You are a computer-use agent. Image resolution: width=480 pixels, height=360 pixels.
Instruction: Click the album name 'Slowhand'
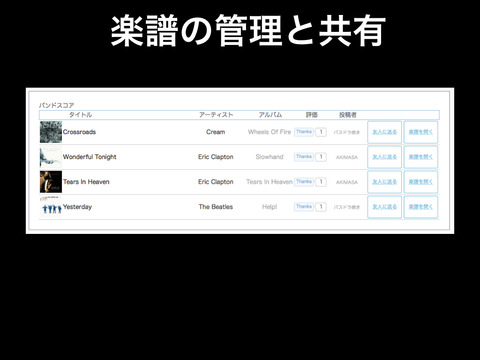[269, 157]
